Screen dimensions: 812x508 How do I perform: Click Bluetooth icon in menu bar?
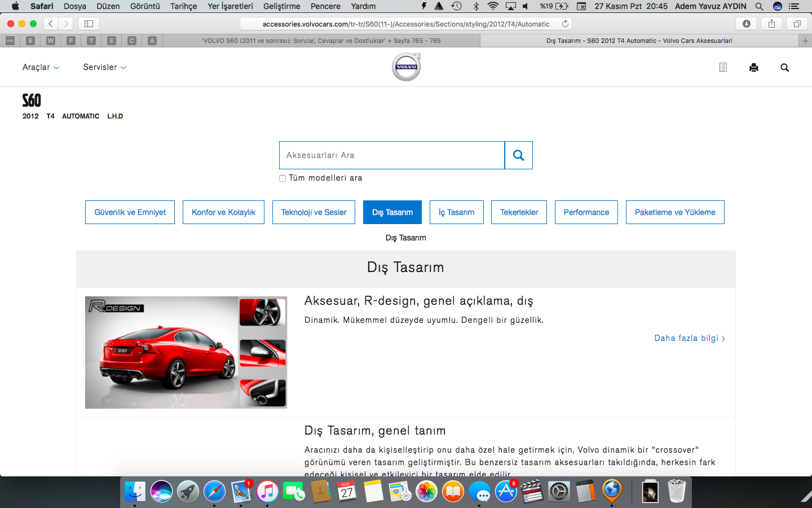pos(476,6)
